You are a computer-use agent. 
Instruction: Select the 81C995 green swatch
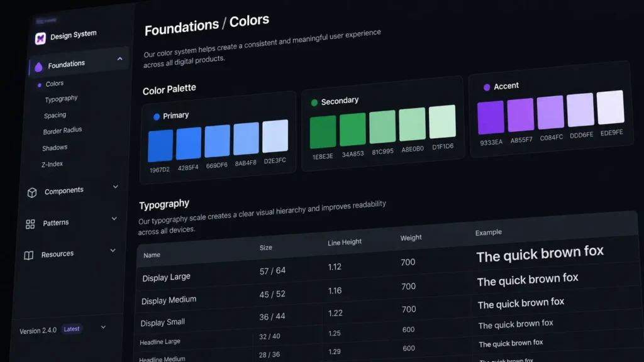pyautogui.click(x=382, y=127)
